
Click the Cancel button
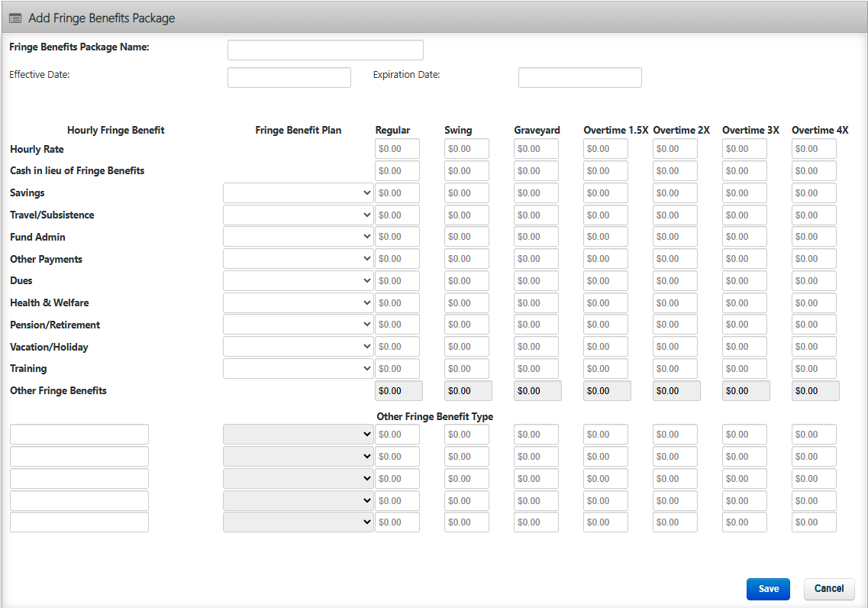(828, 589)
